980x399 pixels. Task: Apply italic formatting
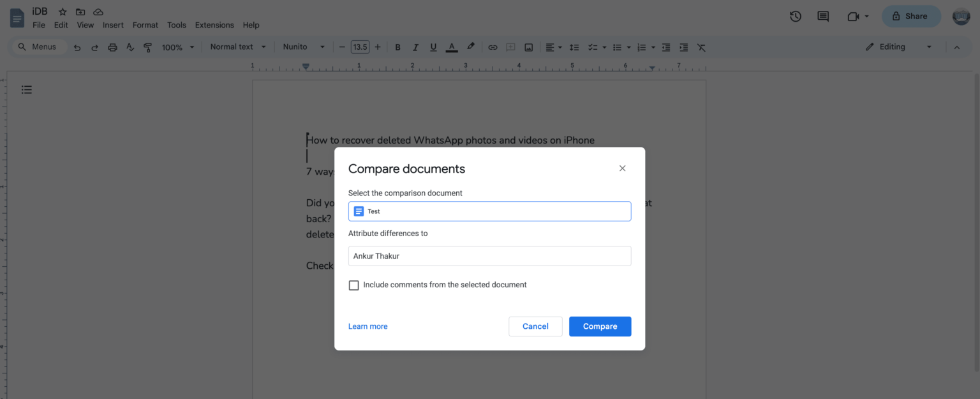[x=415, y=47]
